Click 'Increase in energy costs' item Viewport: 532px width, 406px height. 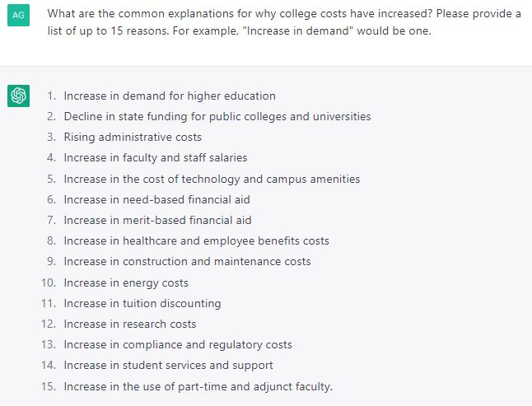pyautogui.click(x=126, y=282)
